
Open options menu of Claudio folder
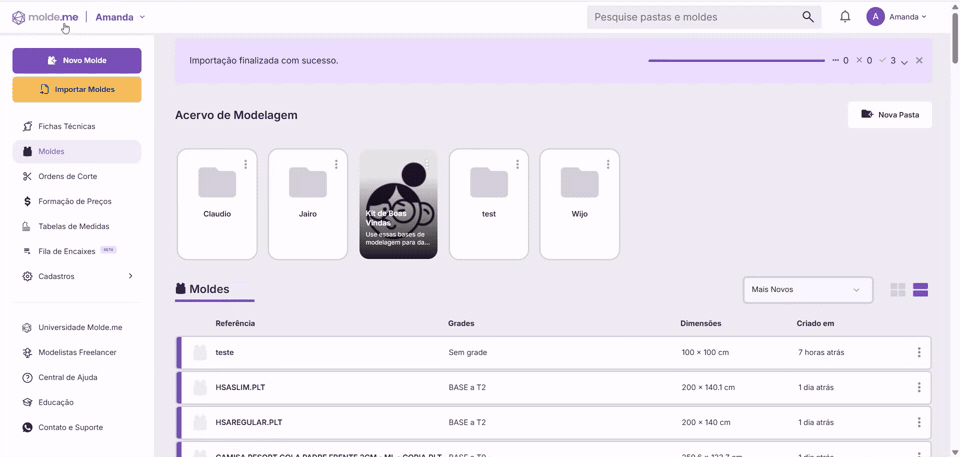pyautogui.click(x=246, y=164)
